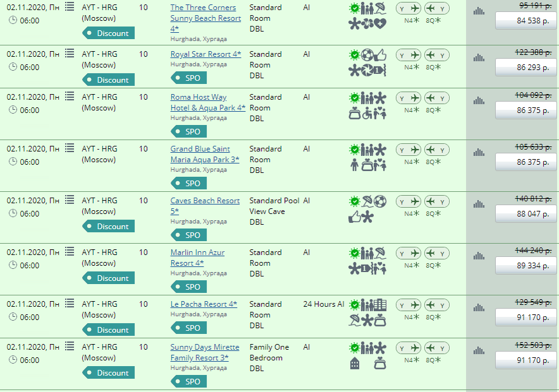Click the Discount tag on Marlin Inn row
This screenshot has height=392, width=559.
pos(109,278)
